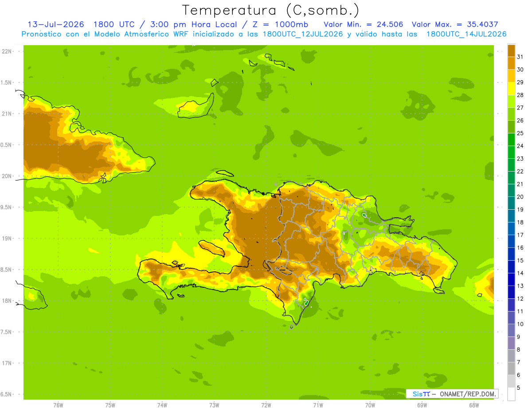
Task: Click the '71W' longitude axis label
Action: 318,405
